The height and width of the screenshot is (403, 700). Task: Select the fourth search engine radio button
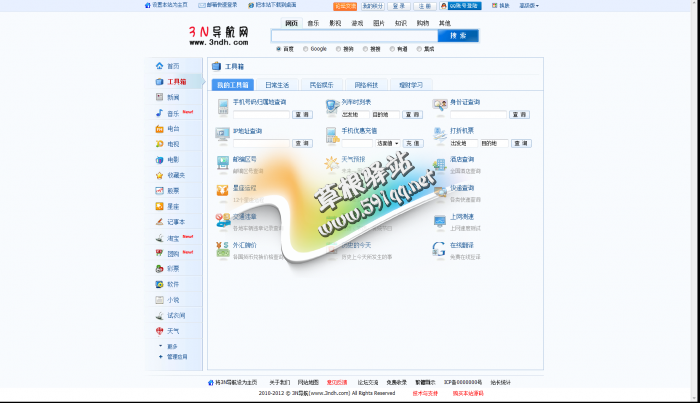(x=365, y=49)
